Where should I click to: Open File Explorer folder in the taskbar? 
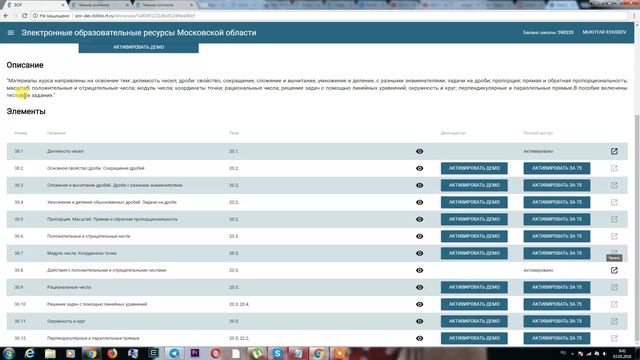[x=50, y=353]
